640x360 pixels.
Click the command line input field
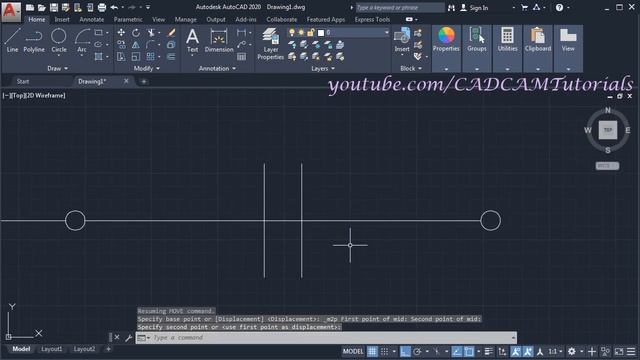pyautogui.click(x=326, y=338)
